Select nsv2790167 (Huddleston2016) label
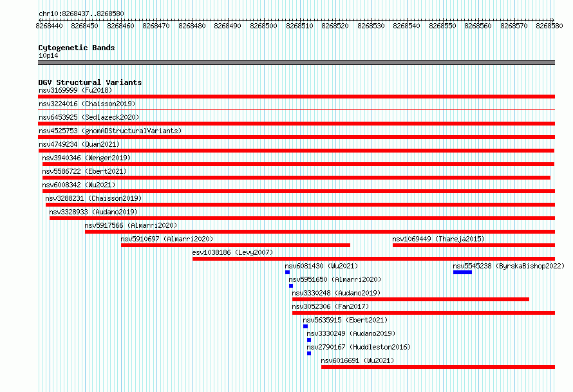Screen dimensions: 573x392 (359, 347)
